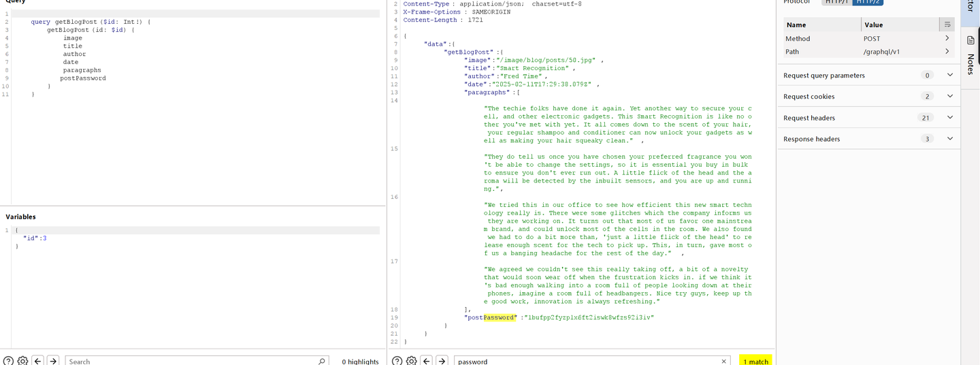Open details chevron for the Path row

(947, 52)
